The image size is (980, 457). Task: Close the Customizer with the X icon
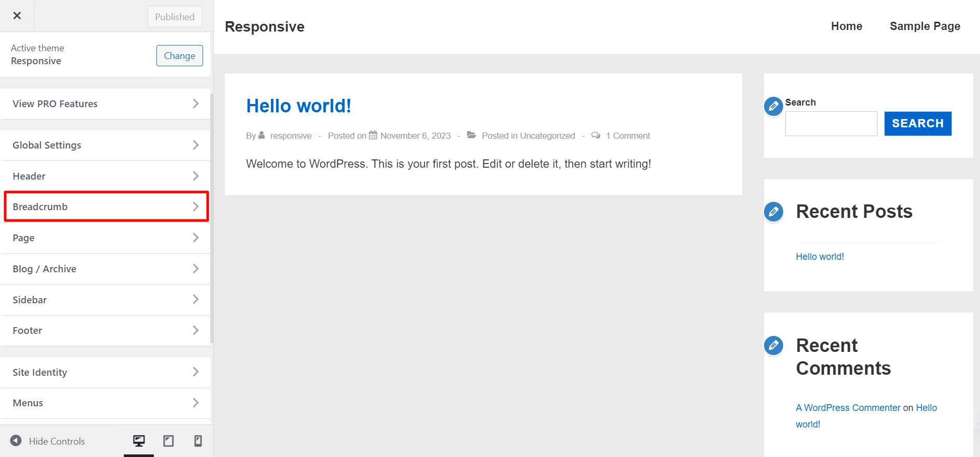coord(17,16)
